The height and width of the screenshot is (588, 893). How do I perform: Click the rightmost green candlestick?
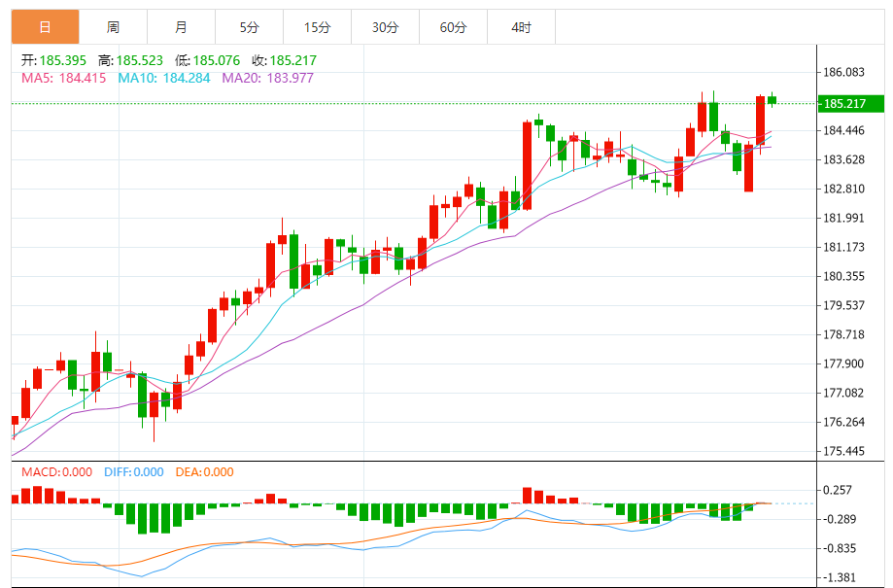click(x=773, y=99)
